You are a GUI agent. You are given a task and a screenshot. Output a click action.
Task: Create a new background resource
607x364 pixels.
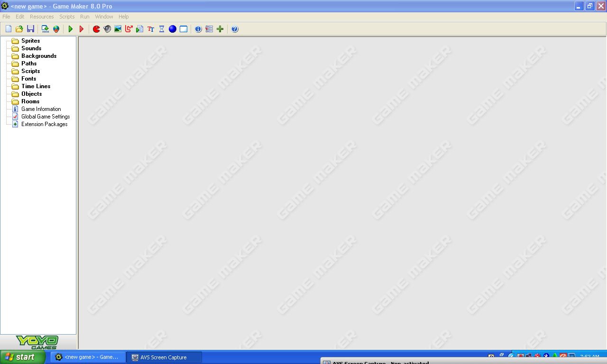click(x=118, y=29)
